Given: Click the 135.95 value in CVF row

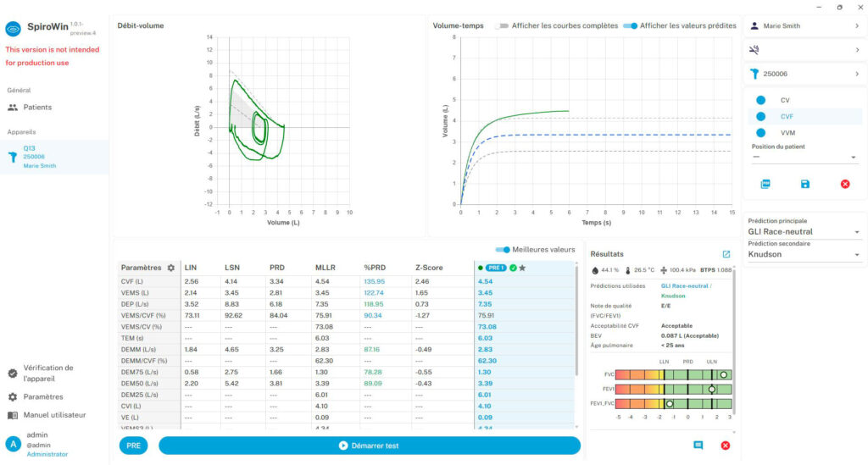Looking at the screenshot, I should [374, 281].
